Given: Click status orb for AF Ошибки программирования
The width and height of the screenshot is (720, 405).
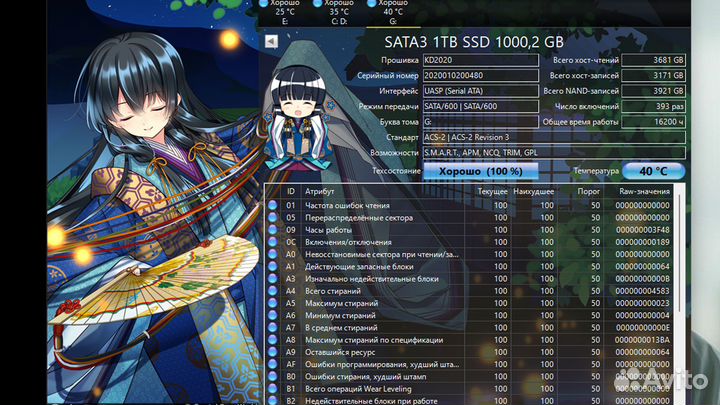Looking at the screenshot, I should [x=273, y=365].
